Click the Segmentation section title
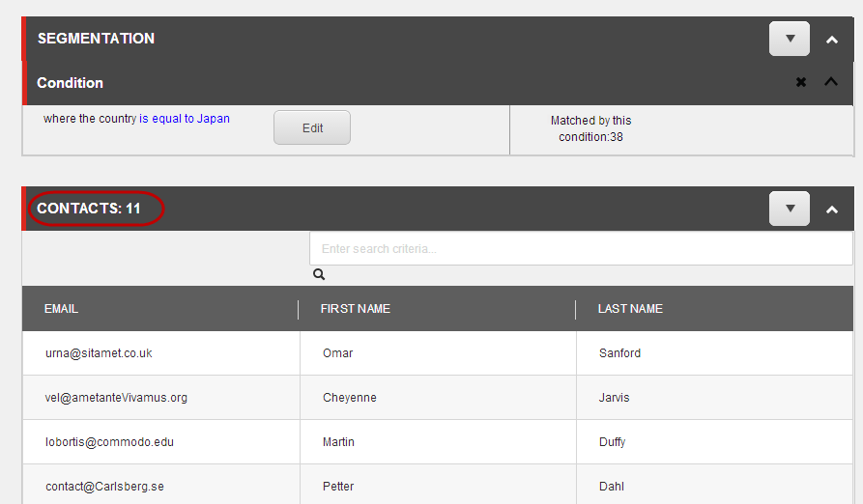Screen dimensions: 863x504 coord(96,39)
